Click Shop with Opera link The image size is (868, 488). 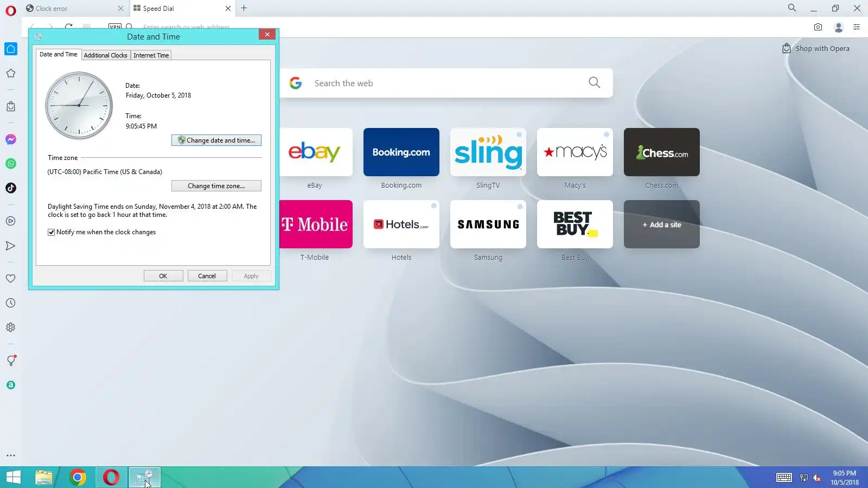coord(816,48)
